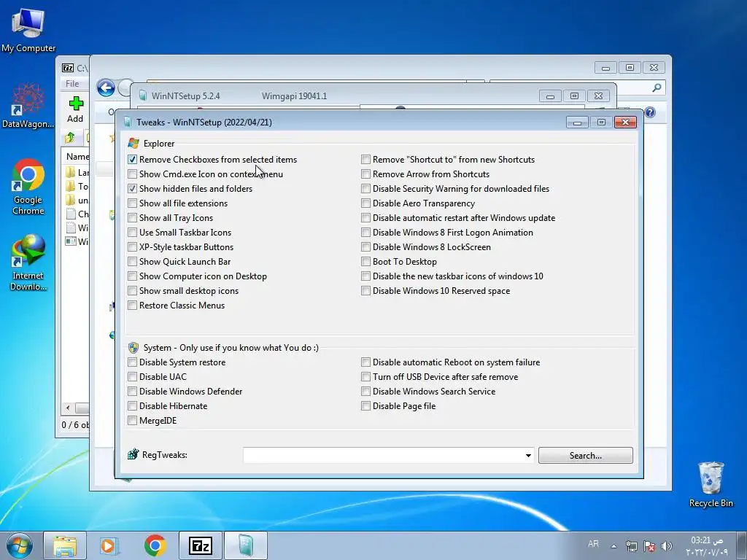Screen dimensions: 747x560
Task: Enable Use Small Taskbar Icons
Action: click(x=133, y=233)
